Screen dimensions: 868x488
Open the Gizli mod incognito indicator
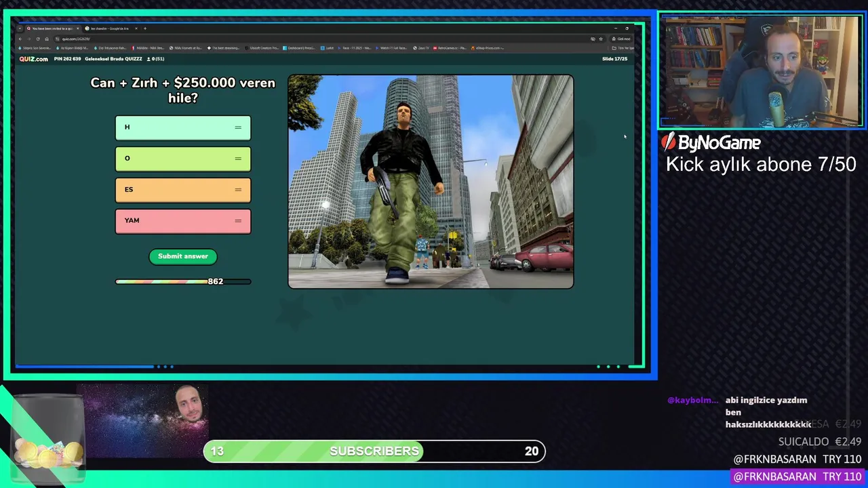pyautogui.click(x=621, y=39)
